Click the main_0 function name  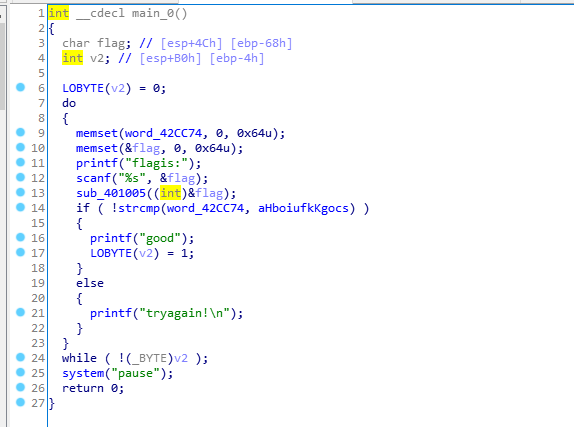tap(153, 14)
